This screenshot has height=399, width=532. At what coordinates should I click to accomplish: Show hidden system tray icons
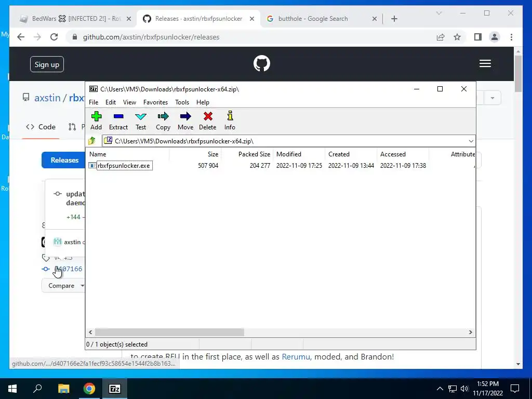click(x=440, y=389)
